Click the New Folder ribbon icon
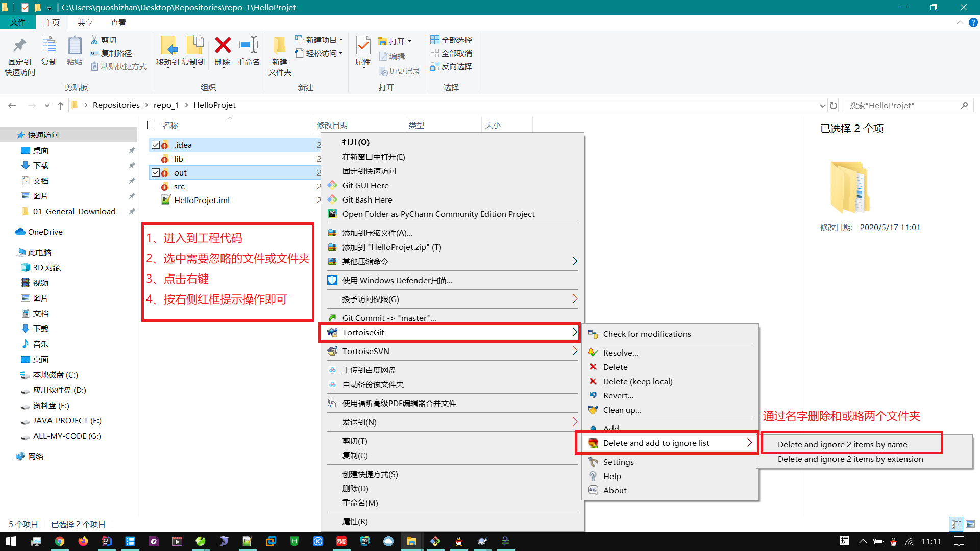 279,46
